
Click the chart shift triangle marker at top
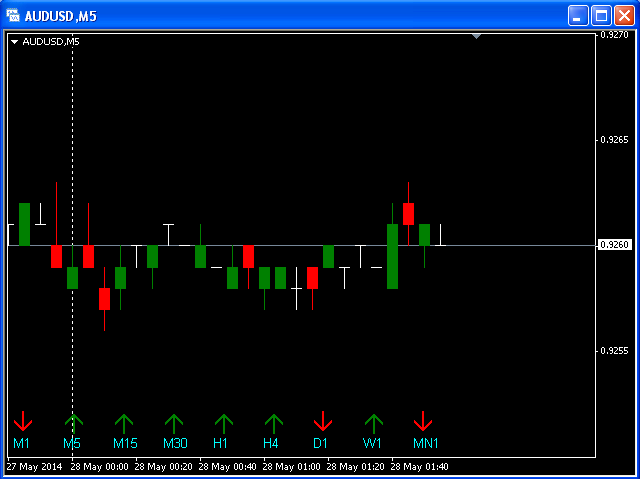(x=476, y=37)
